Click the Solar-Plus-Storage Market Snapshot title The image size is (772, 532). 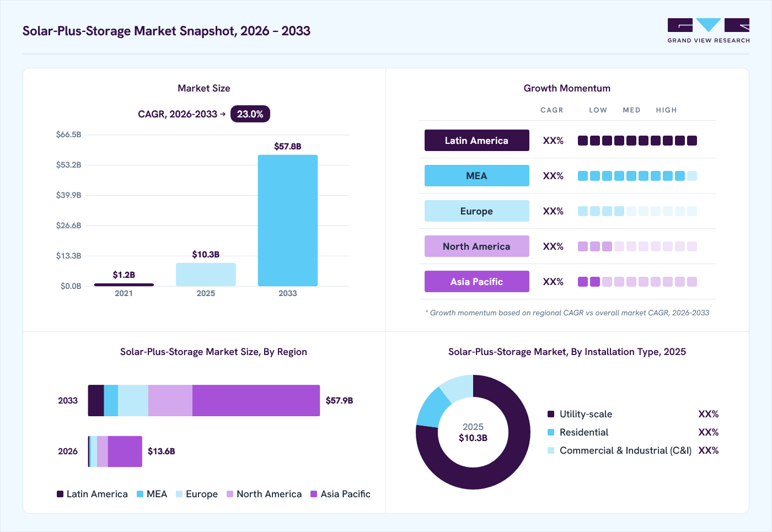pos(167,31)
